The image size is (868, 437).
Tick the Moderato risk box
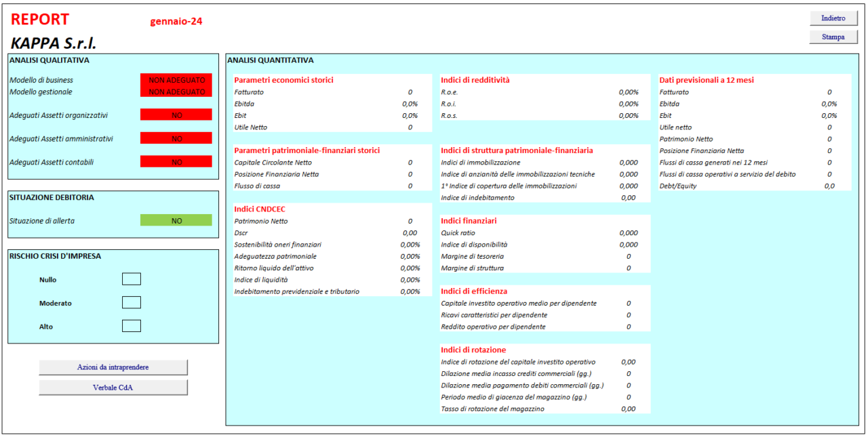[132, 303]
